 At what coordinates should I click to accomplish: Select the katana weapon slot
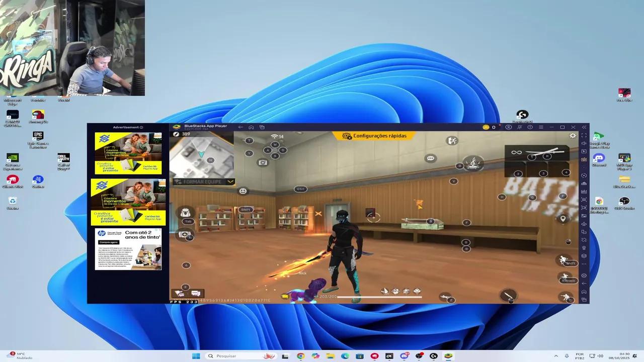(541, 151)
